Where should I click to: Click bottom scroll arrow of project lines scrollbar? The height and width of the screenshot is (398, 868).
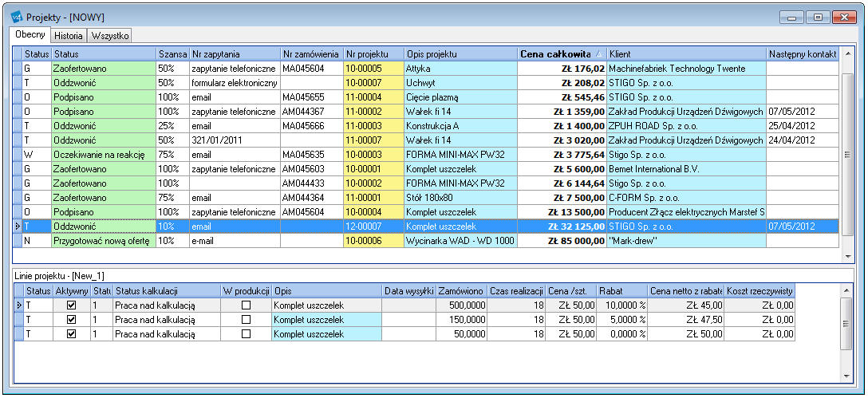coord(846,376)
